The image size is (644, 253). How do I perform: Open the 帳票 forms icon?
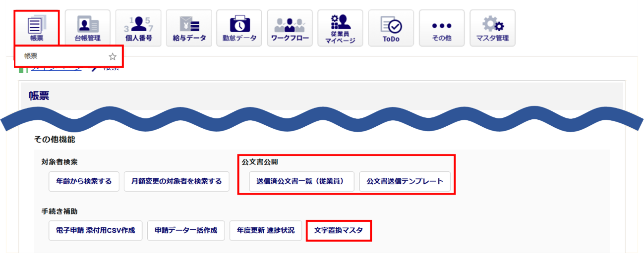pyautogui.click(x=37, y=28)
